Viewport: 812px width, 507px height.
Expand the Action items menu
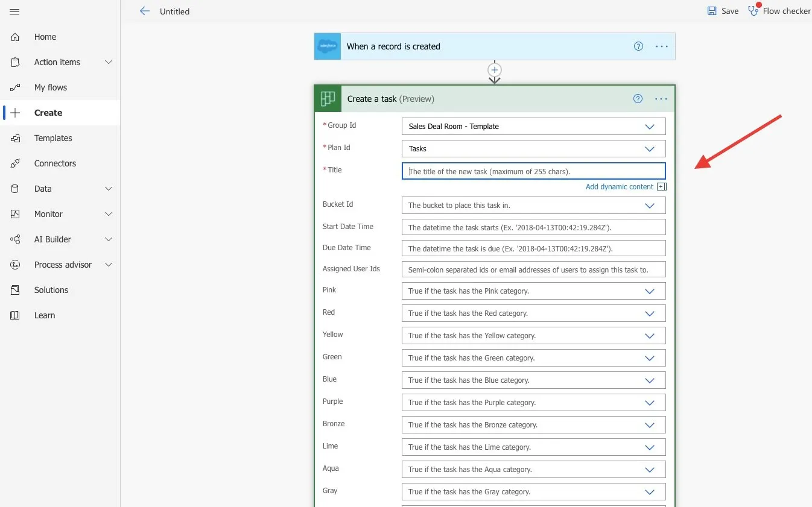pyautogui.click(x=109, y=62)
